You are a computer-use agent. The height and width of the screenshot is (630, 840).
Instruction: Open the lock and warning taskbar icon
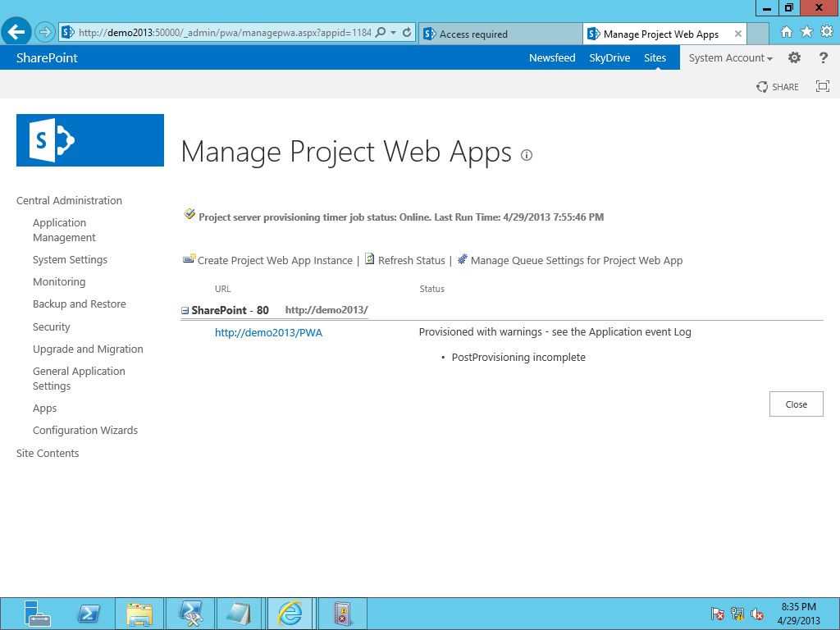pos(342,614)
